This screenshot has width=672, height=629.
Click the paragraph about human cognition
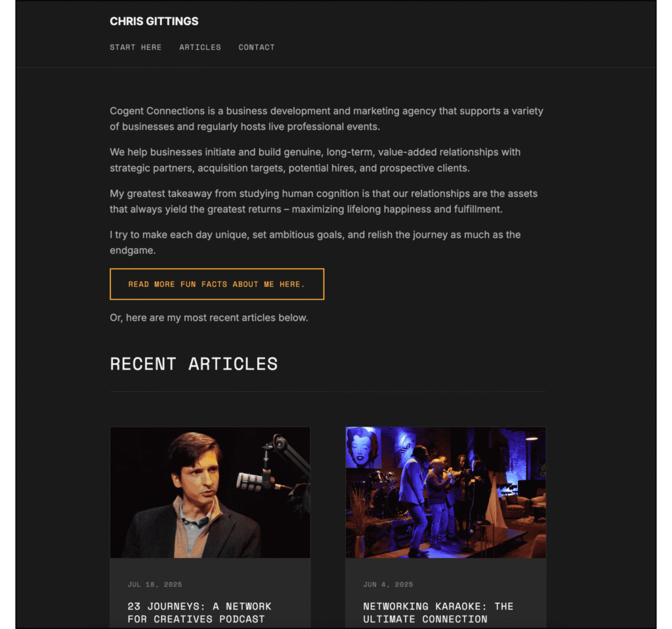(324, 202)
